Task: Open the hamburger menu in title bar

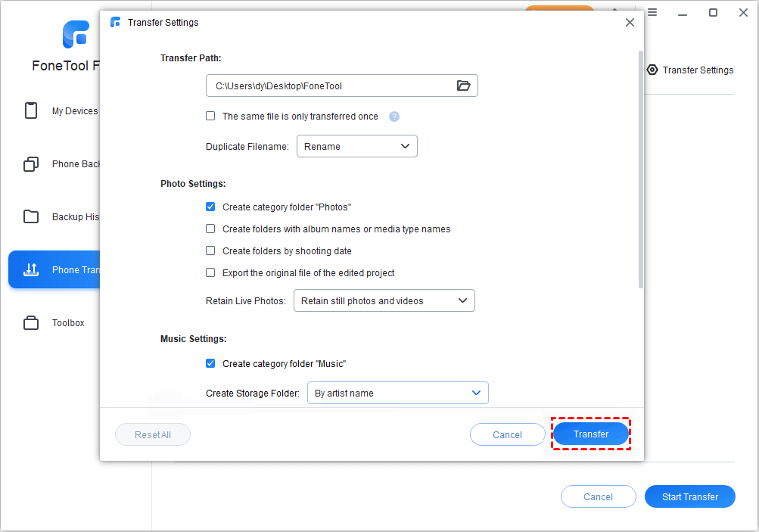Action: pos(652,12)
